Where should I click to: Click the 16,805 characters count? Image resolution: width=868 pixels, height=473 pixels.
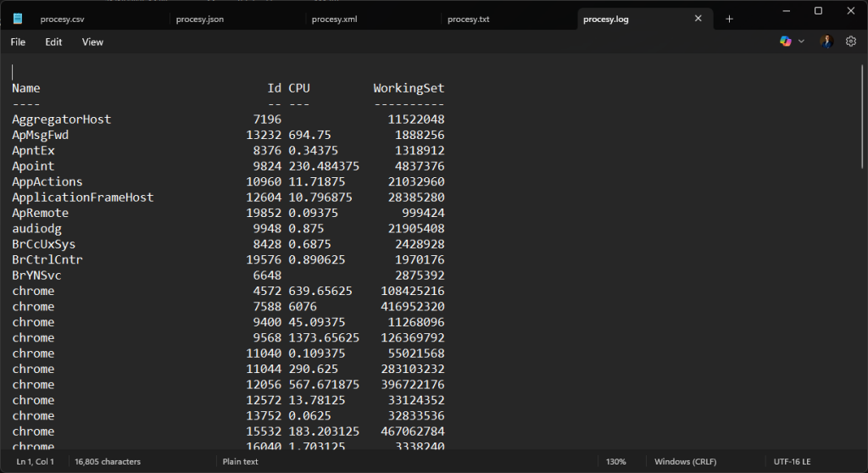pyautogui.click(x=108, y=462)
